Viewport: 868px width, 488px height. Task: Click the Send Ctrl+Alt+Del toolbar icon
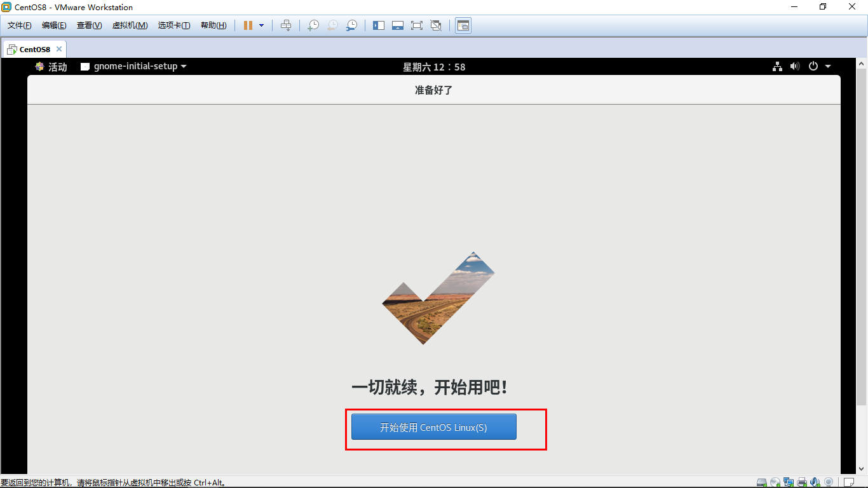tap(286, 25)
